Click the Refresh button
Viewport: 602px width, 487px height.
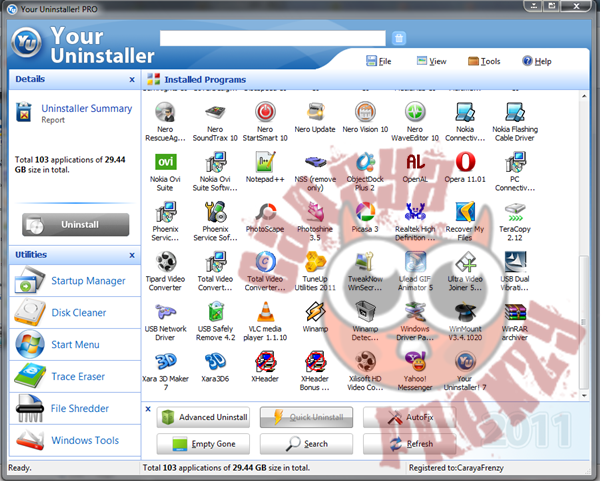coord(410,444)
